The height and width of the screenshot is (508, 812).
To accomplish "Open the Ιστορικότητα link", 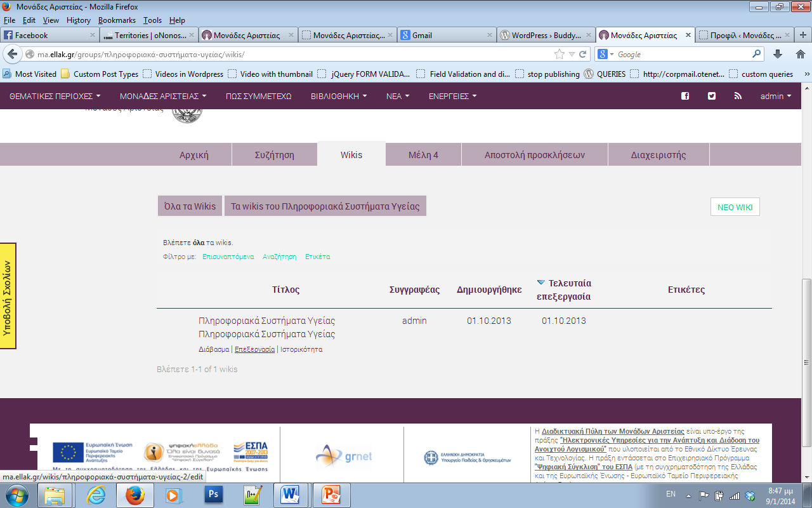I will pyautogui.click(x=301, y=349).
